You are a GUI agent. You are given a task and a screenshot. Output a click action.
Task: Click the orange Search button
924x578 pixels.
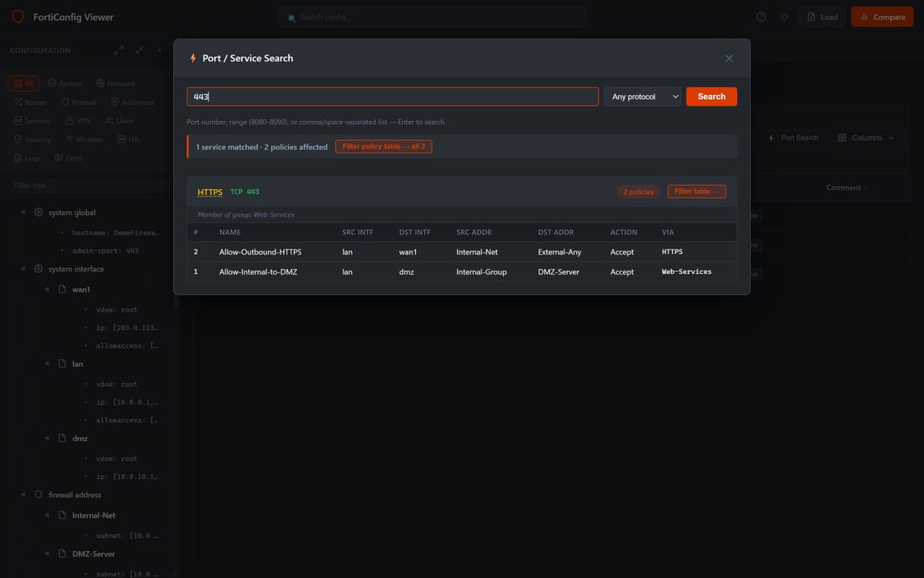(x=711, y=97)
